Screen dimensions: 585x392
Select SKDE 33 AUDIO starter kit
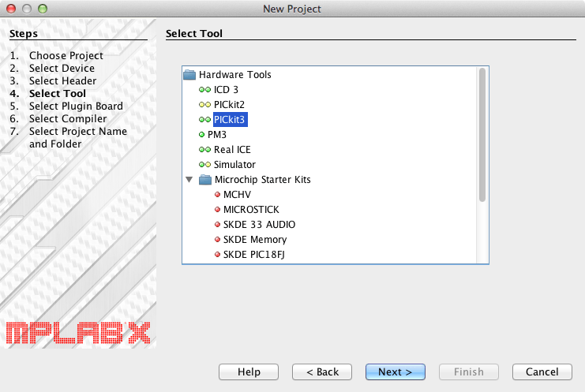(x=259, y=225)
